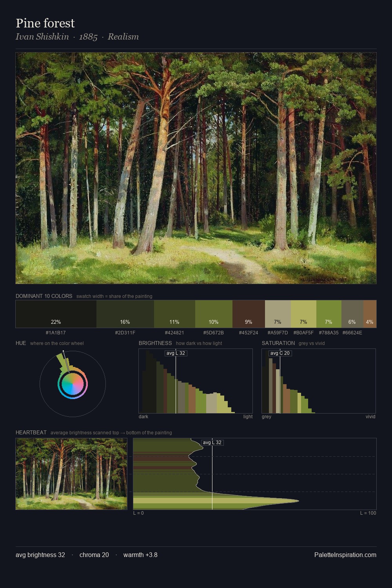Click the HEARTBEAT section heading
Image resolution: width=392 pixels, height=588 pixels.
pyautogui.click(x=31, y=432)
